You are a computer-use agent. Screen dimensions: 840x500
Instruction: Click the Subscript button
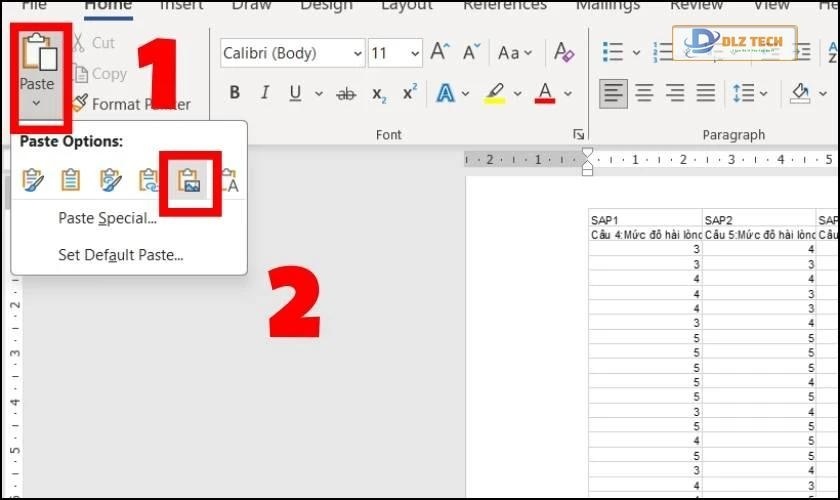(379, 94)
